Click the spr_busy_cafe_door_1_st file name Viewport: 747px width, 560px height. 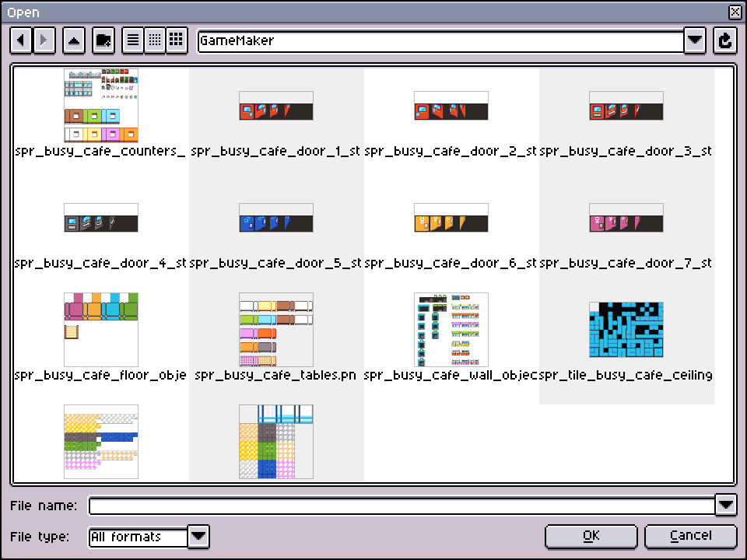point(275,152)
